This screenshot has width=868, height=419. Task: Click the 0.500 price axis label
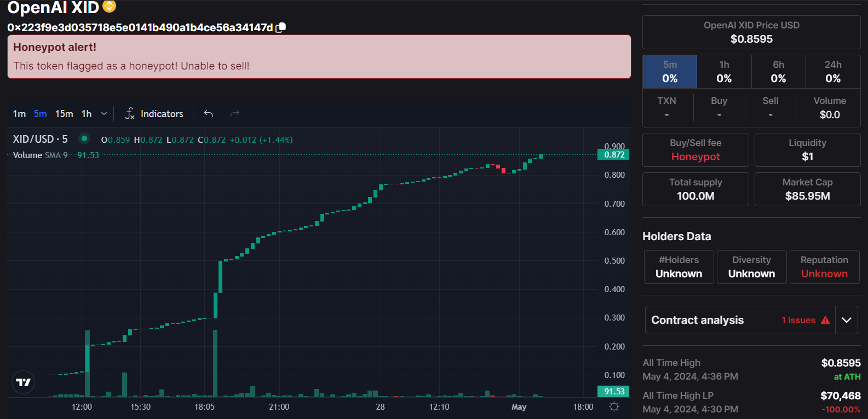(x=614, y=261)
